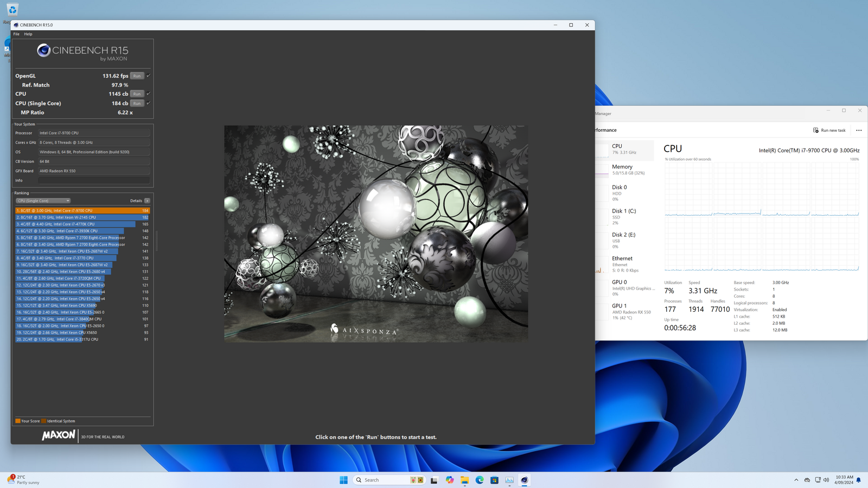The height and width of the screenshot is (488, 868).
Task: Run the multi-core CPU benchmark
Action: [x=137, y=94]
